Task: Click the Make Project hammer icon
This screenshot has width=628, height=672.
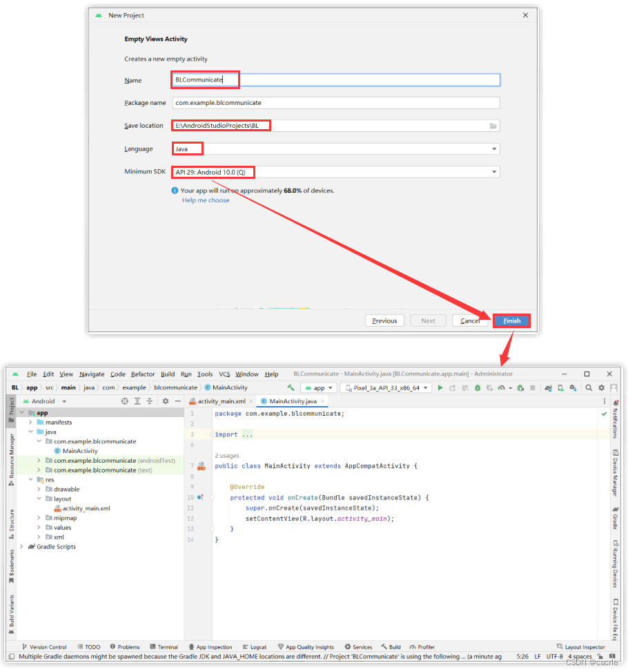Action: pos(291,387)
